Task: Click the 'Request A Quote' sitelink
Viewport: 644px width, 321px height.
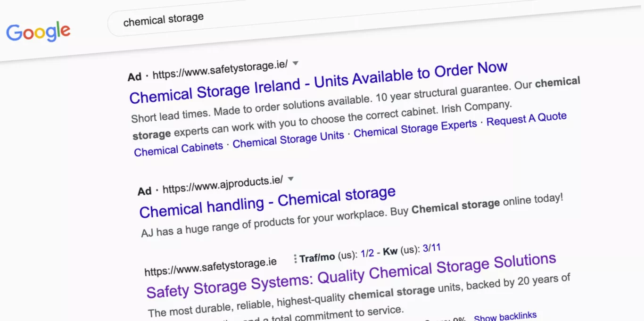Action: (x=526, y=119)
